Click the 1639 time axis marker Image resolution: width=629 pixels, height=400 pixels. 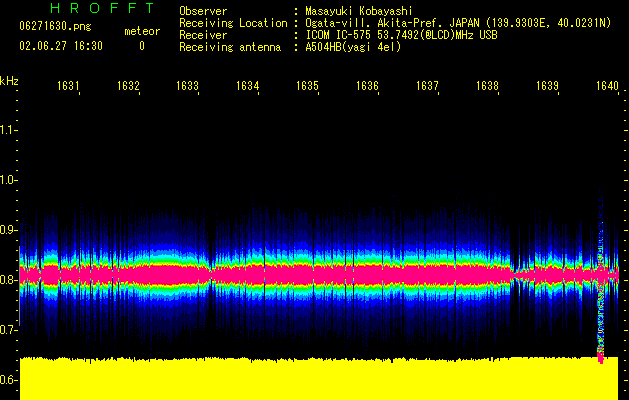click(x=547, y=86)
